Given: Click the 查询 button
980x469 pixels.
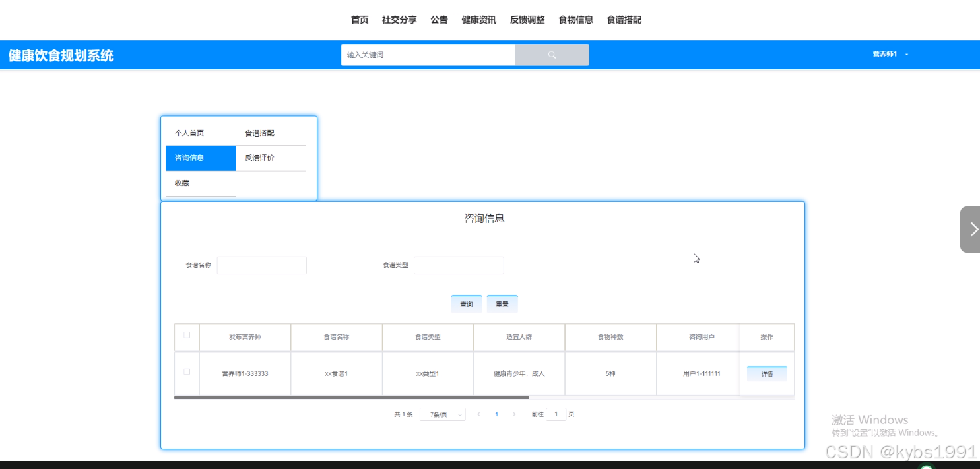Looking at the screenshot, I should [x=467, y=304].
